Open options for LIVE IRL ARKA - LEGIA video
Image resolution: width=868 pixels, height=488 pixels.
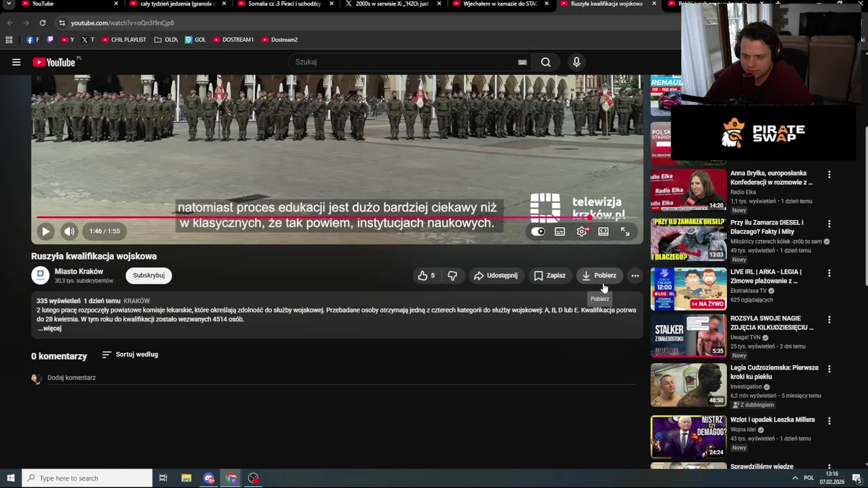[829, 273]
